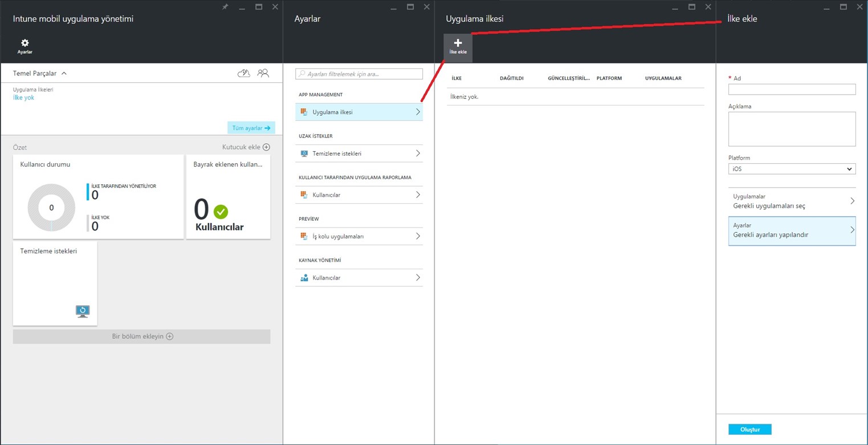Image resolution: width=868 pixels, height=445 pixels.
Task: Maximize the Uygulama ilkesi blade
Action: coord(692,7)
